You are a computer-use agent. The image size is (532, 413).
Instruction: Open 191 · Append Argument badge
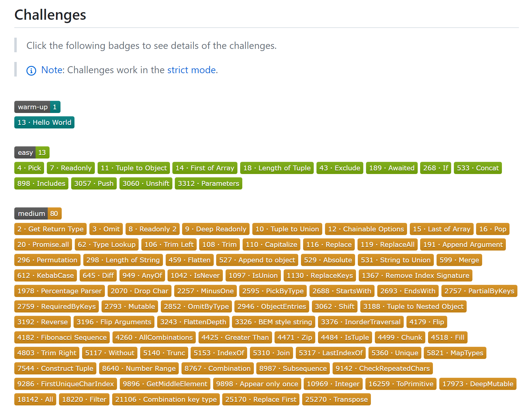463,244
